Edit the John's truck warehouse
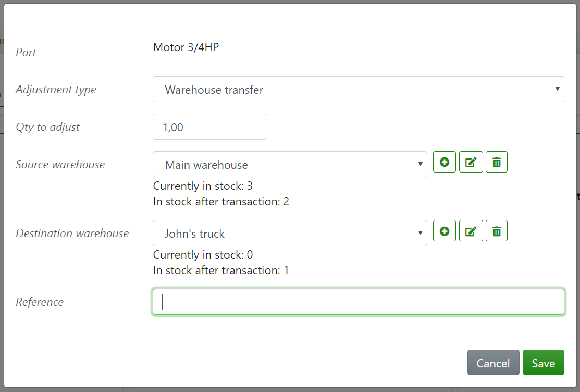Screen dimensions: 580x392 pos(471,230)
